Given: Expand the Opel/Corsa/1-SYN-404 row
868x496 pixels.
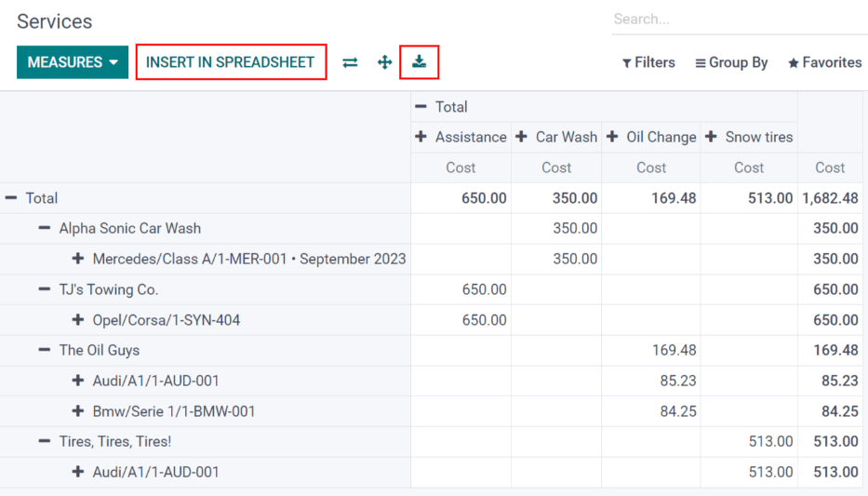Looking at the screenshot, I should (x=157, y=320).
